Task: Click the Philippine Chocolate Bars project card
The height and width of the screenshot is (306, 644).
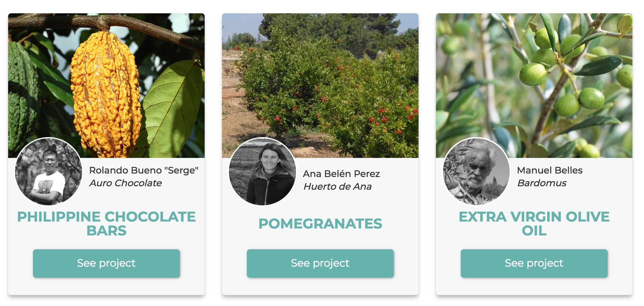Action: click(x=106, y=145)
